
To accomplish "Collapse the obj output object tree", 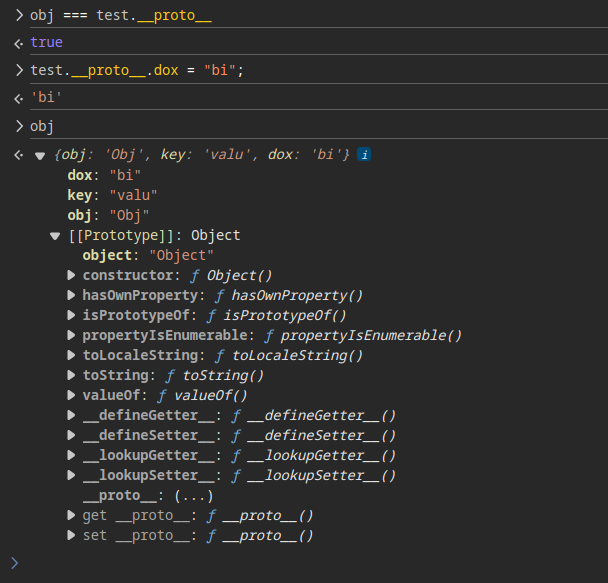I will click(40, 156).
